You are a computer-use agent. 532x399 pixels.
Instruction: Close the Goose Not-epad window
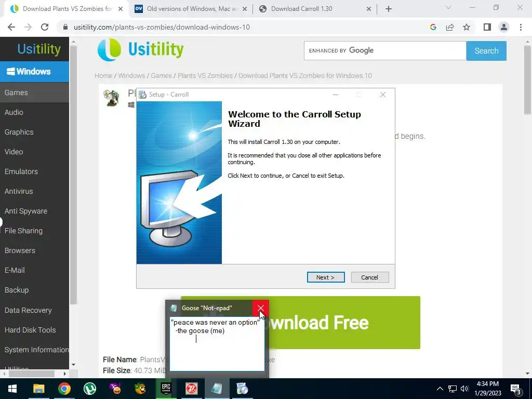point(261,308)
